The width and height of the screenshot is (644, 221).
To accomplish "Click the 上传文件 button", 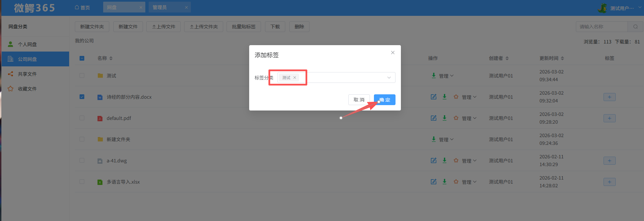I will [x=164, y=27].
